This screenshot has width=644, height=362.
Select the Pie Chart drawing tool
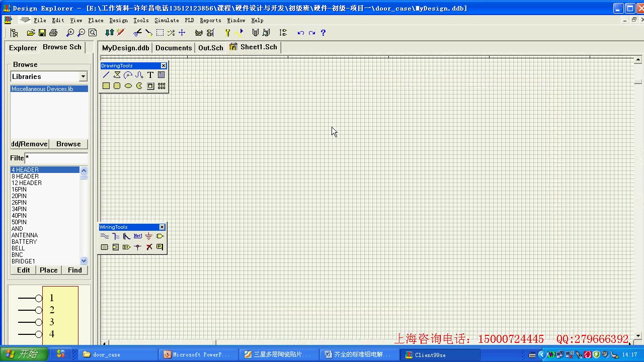tap(139, 85)
